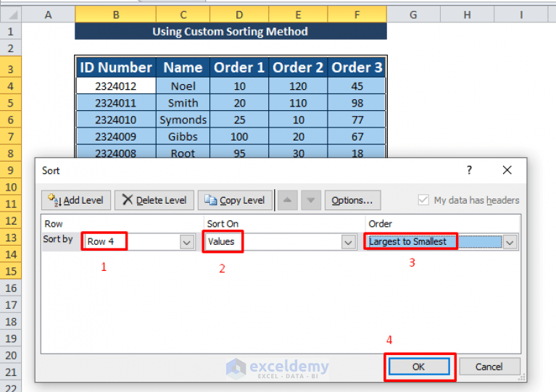Click Order 1 value 100
The image size is (556, 392).
(x=239, y=136)
